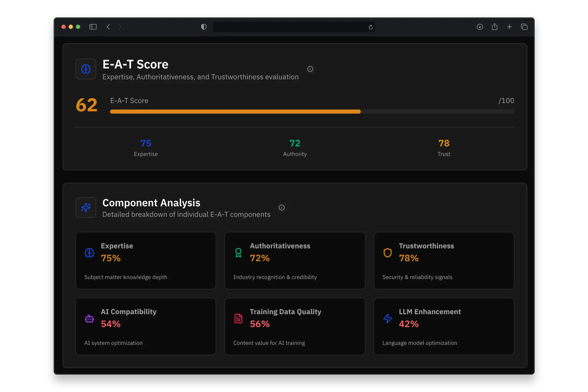The width and height of the screenshot is (588, 392).
Task: Click the Training Data Quality document icon
Action: pos(238,318)
